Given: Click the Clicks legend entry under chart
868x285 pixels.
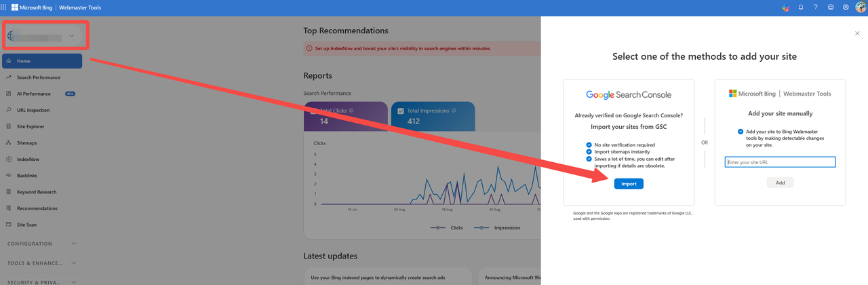Looking at the screenshot, I should [x=447, y=228].
